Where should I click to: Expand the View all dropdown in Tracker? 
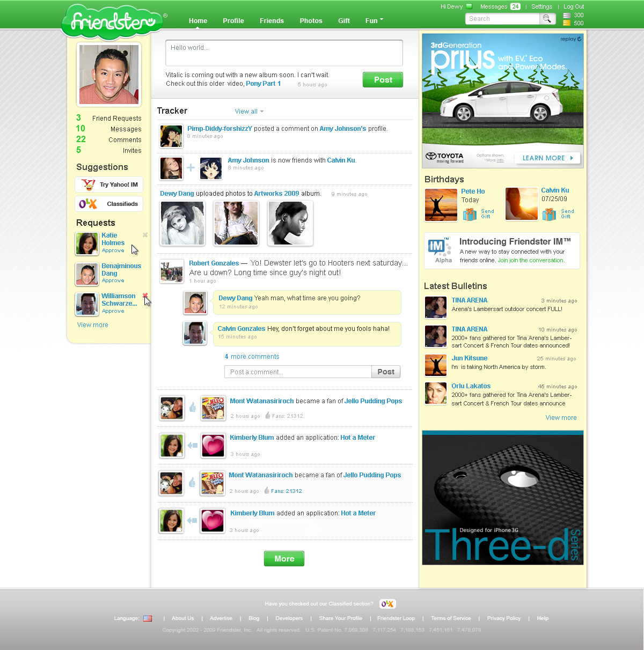(248, 111)
